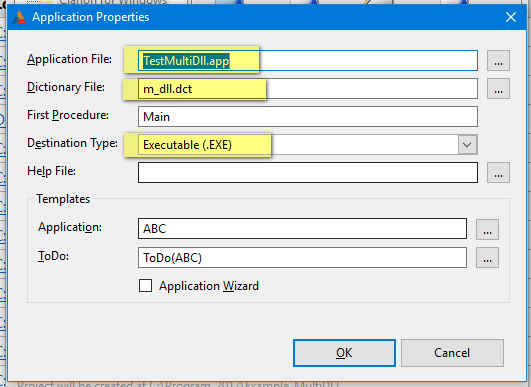Image resolution: width=531 pixels, height=387 pixels.
Task: Click the Application template field ABC
Action: pyautogui.click(x=302, y=229)
